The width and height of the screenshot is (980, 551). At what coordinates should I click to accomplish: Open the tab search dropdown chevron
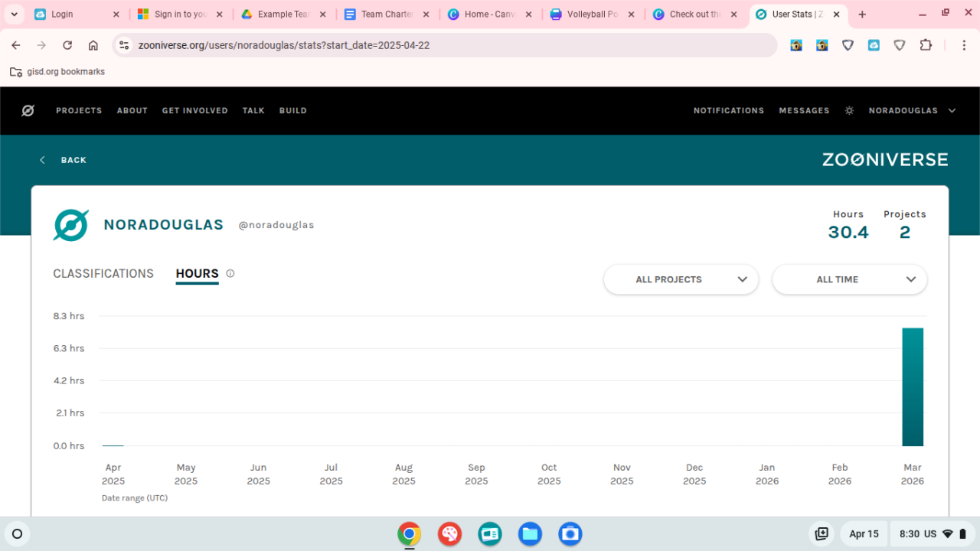[x=14, y=15]
